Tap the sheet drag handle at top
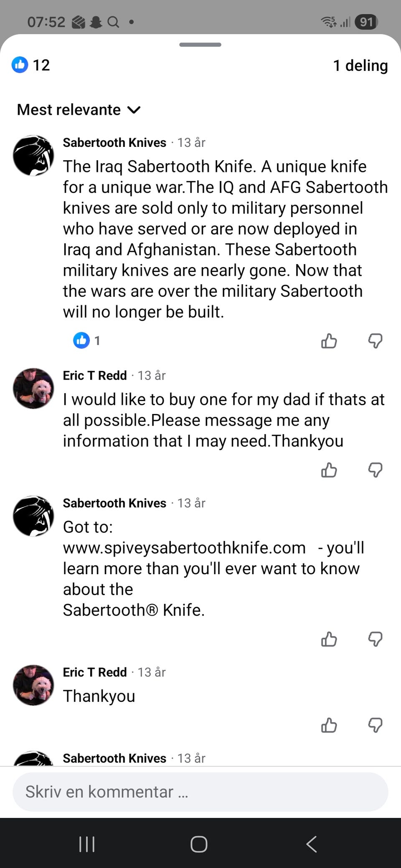This screenshot has width=401, height=868. [200, 45]
